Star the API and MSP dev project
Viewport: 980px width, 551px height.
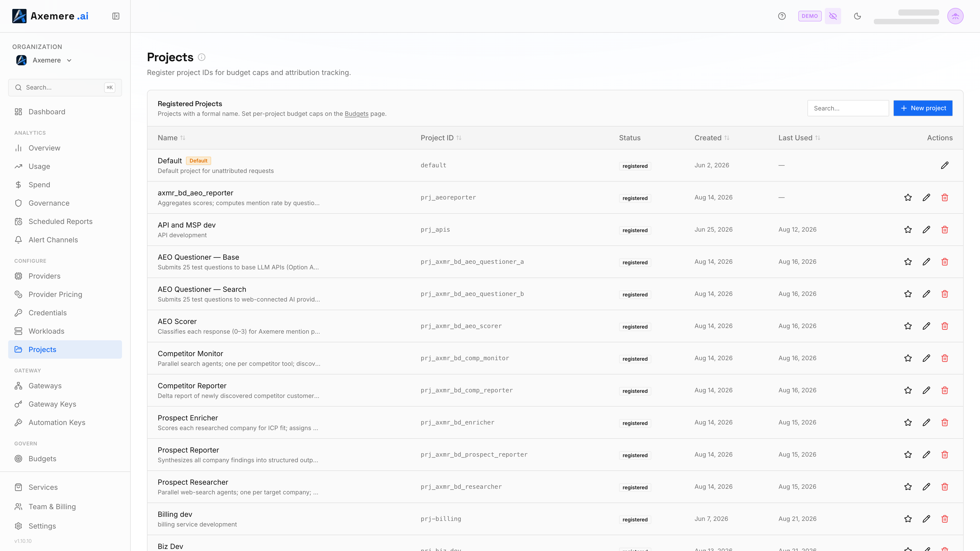point(908,230)
